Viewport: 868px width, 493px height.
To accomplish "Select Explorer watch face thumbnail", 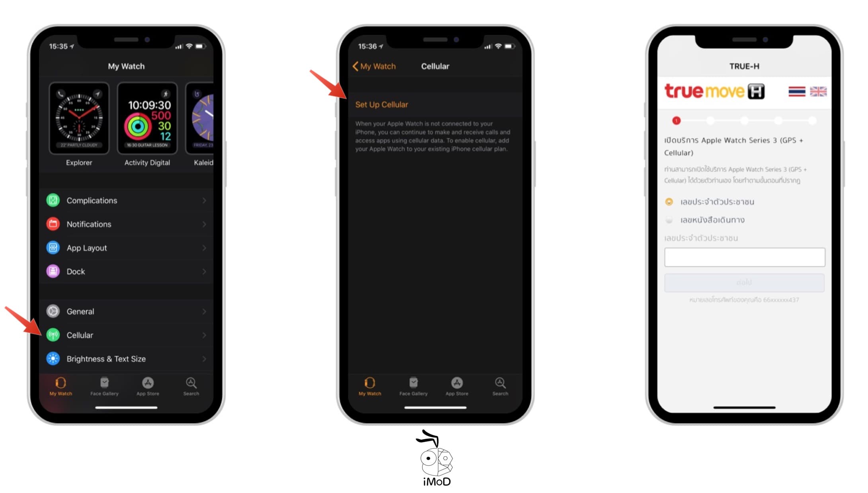I will pyautogui.click(x=79, y=117).
